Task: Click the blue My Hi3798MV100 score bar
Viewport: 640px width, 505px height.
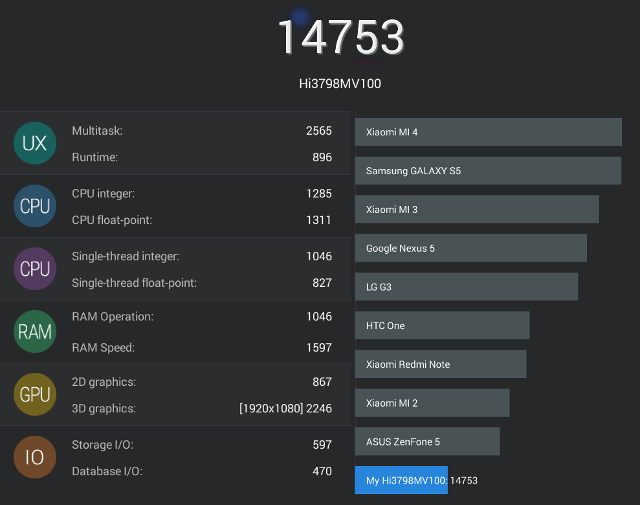Action: click(x=401, y=480)
